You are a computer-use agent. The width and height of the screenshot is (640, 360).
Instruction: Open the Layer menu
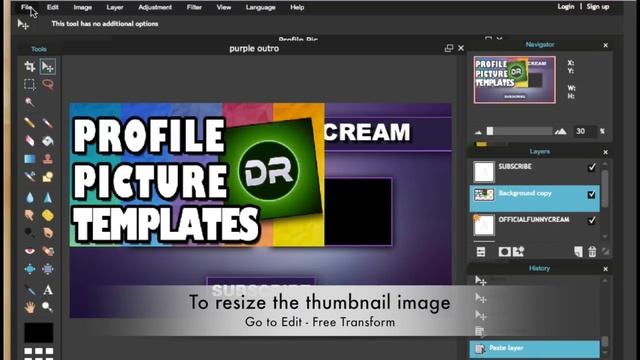115,7
